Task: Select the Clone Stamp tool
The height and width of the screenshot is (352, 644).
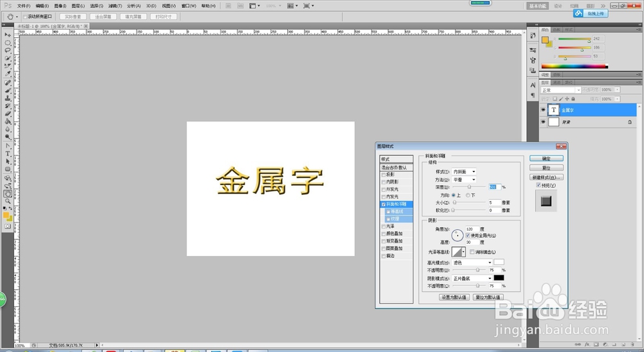Action: pos(8,98)
